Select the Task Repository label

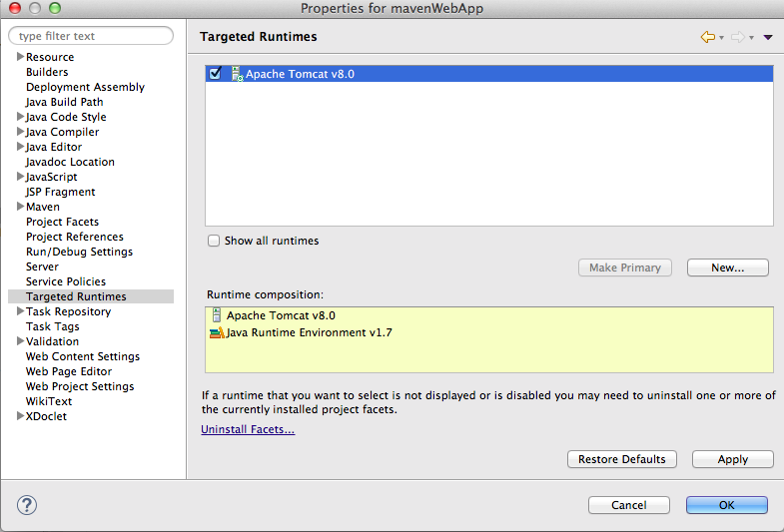(x=68, y=311)
